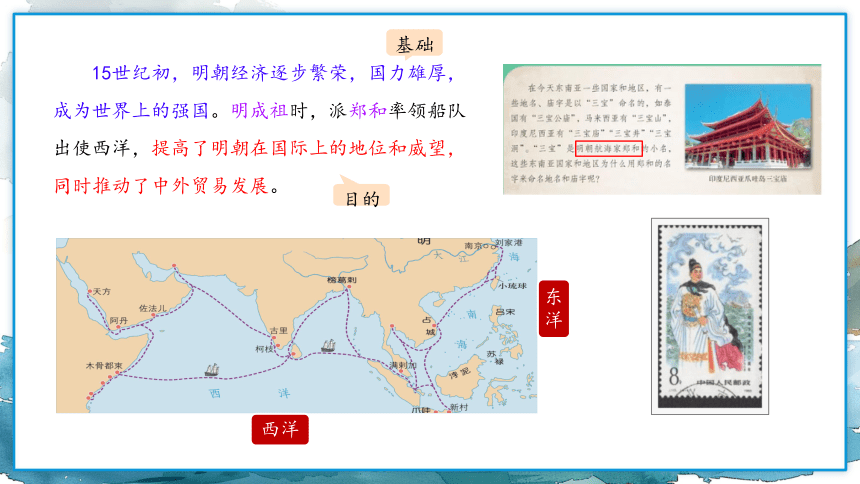Select the red temple photo
Screen dimensions: 860x484
(748, 127)
